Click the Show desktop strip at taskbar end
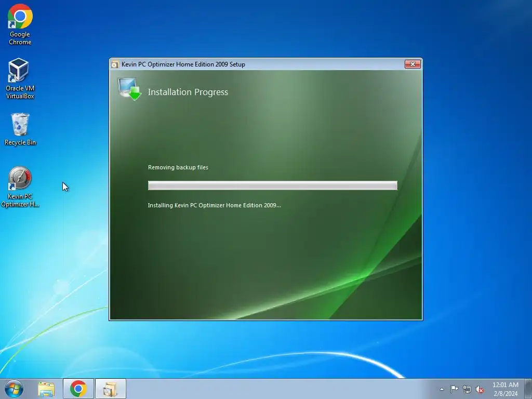Screen dimensions: 532x399 (528, 389)
